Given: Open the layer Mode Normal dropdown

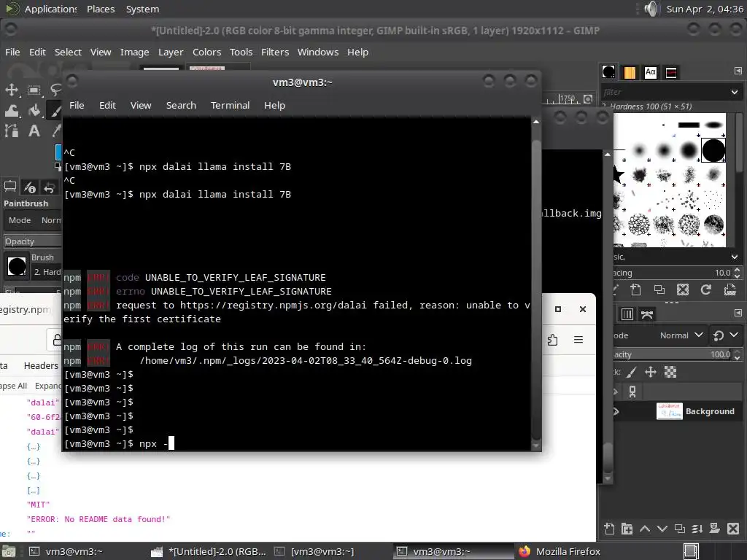Looking at the screenshot, I should click(x=681, y=335).
